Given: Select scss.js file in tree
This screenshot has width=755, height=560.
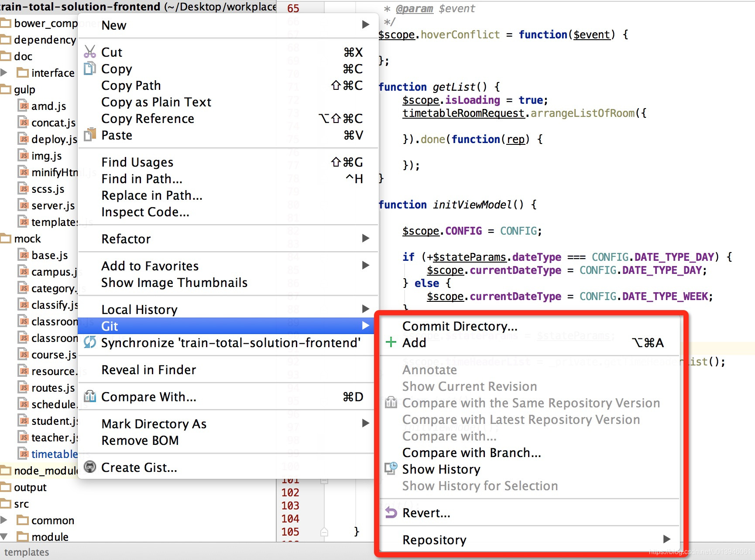Looking at the screenshot, I should tap(48, 189).
